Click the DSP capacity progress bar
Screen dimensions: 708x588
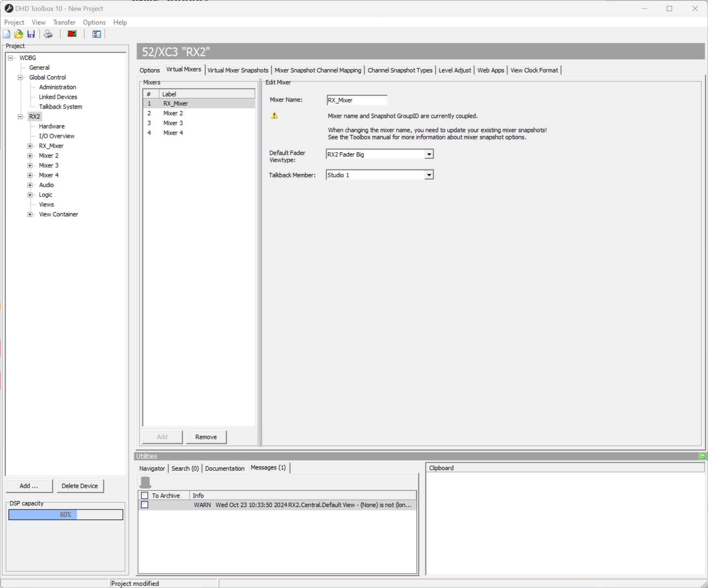point(66,514)
